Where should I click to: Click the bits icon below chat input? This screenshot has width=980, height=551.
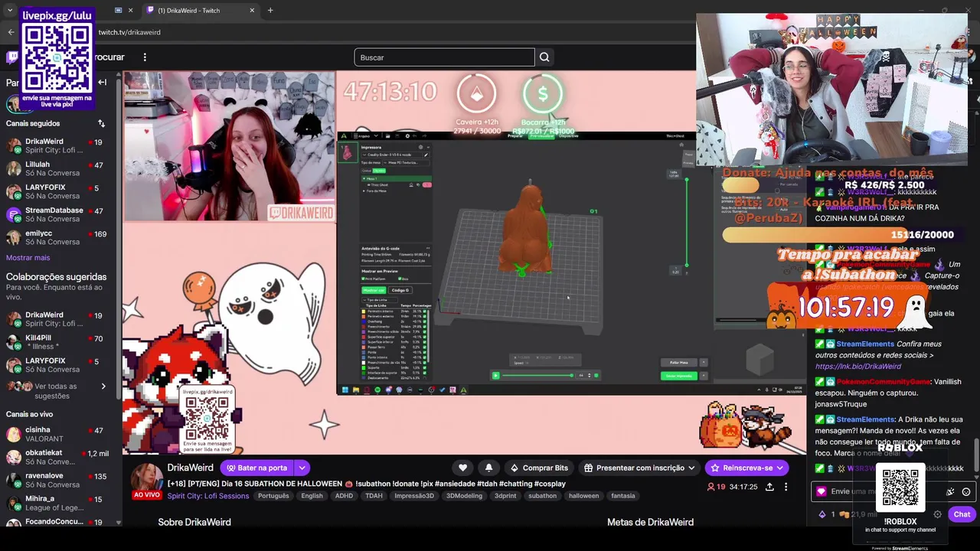(822, 514)
